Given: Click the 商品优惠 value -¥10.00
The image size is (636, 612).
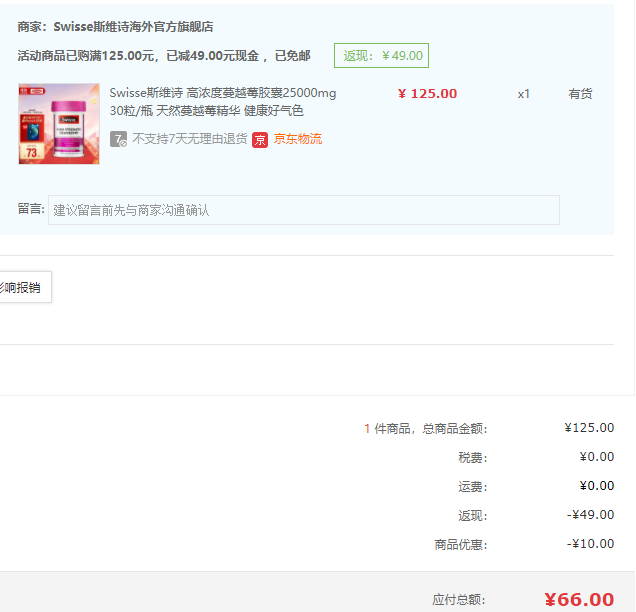Looking at the screenshot, I should tap(590, 544).
